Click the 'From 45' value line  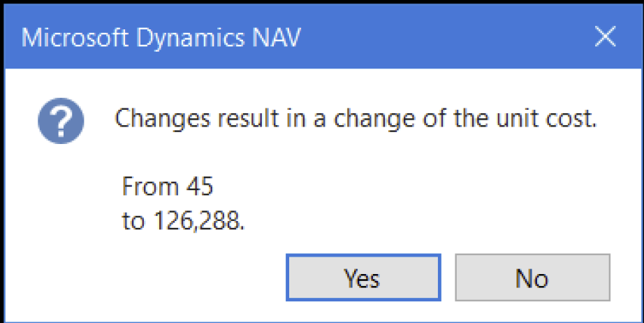pos(168,186)
